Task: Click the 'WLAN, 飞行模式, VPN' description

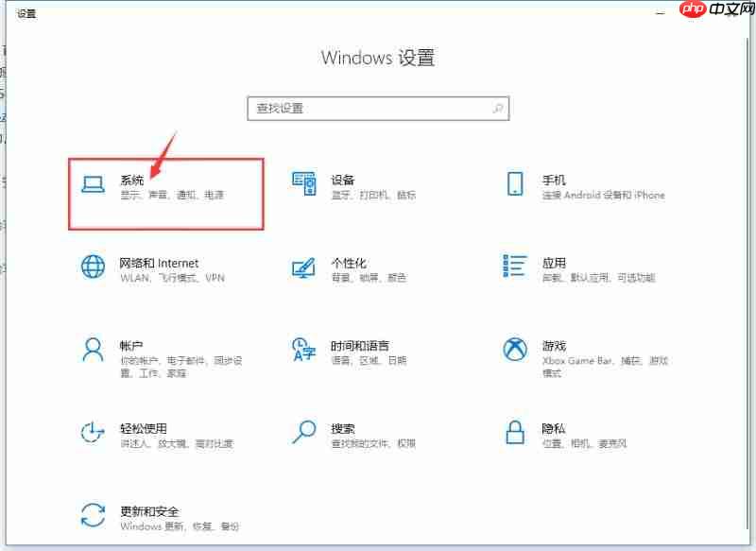Action: coord(172,278)
